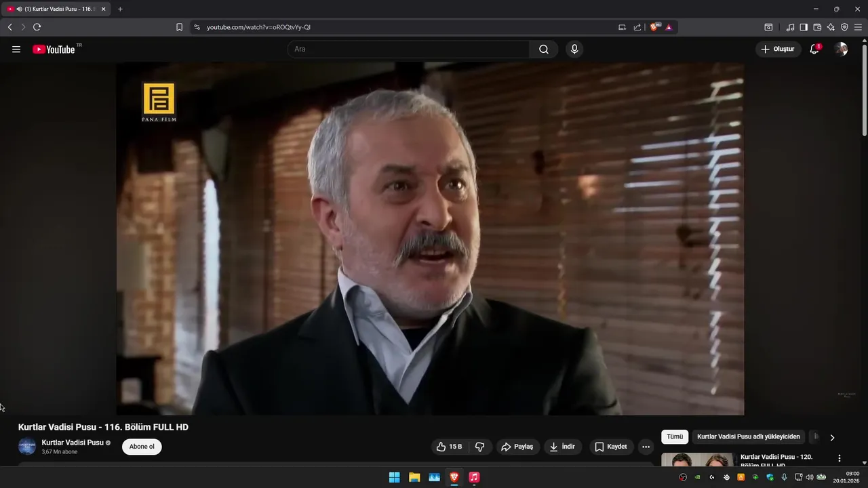Close the Kurtlar Vadisi tab
868x488 pixels.
point(103,9)
